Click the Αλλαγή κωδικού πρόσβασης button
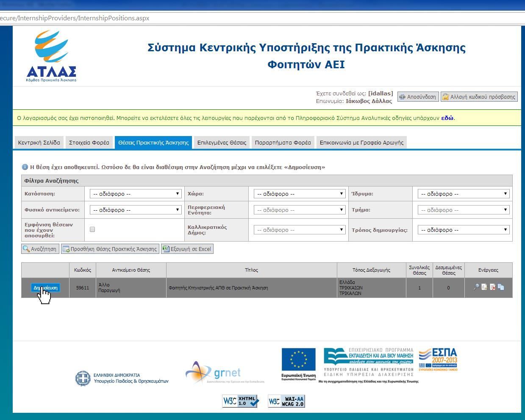This screenshot has width=525, height=420. [x=479, y=97]
